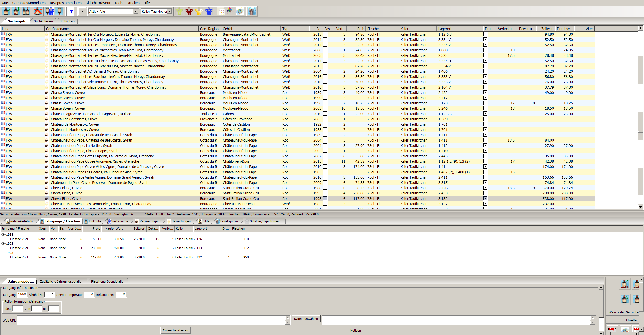The height and width of the screenshot is (335, 644).
Task: Open the Rezeptestammdaten menu
Action: pyautogui.click(x=65, y=3)
